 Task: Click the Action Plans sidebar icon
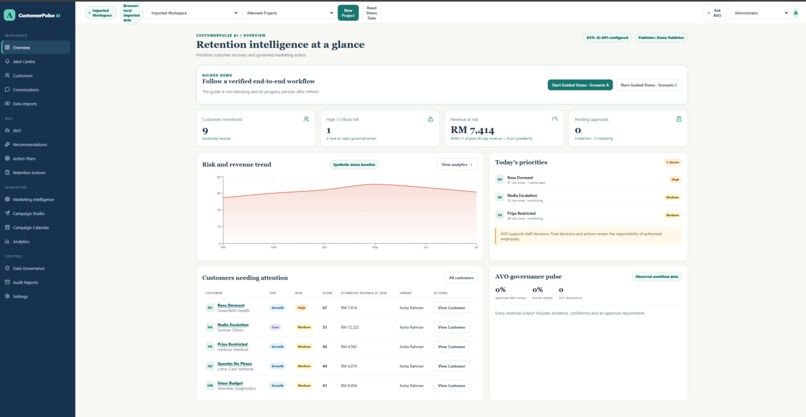7,158
